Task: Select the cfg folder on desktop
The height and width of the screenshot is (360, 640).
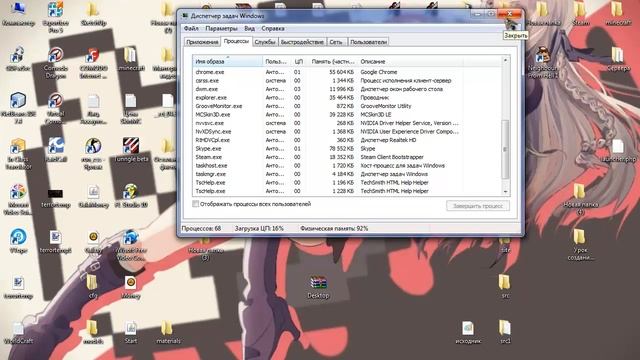Action: 93,286
